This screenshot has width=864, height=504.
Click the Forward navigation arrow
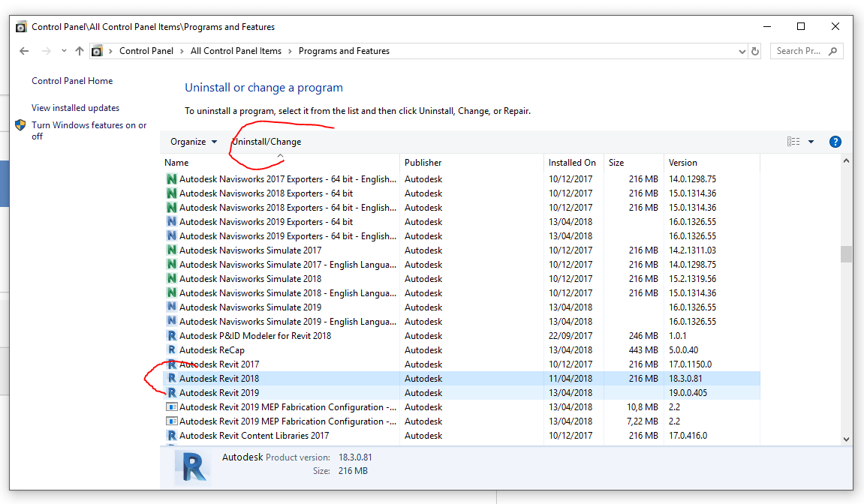pyautogui.click(x=47, y=51)
